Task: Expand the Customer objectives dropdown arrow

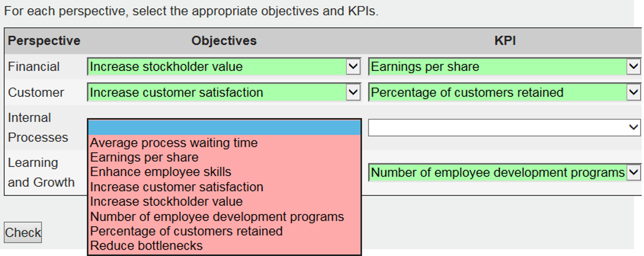Action: coord(353,92)
